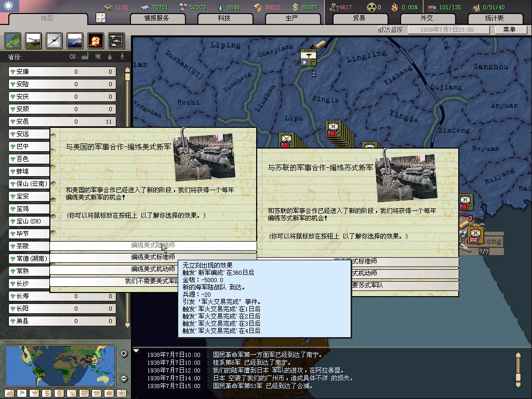Image resolution: width=532 pixels, height=399 pixels.
Task: Switch to the 科技 tab
Action: pos(224,18)
